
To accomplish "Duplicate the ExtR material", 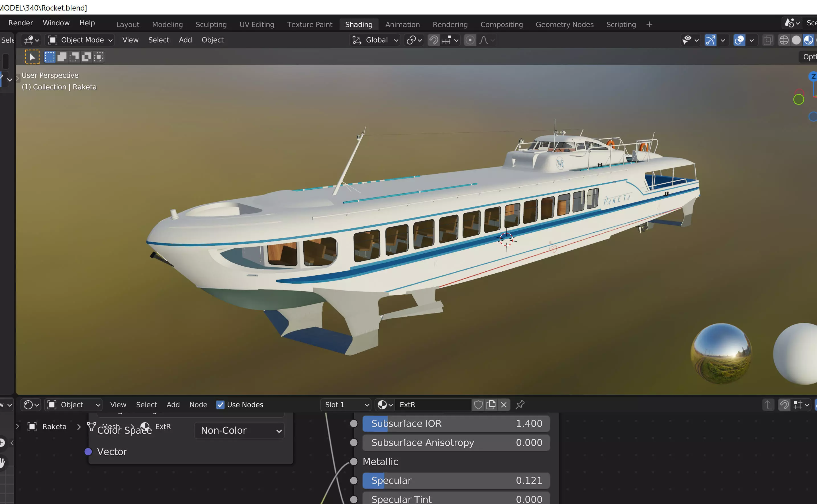I will click(x=491, y=405).
